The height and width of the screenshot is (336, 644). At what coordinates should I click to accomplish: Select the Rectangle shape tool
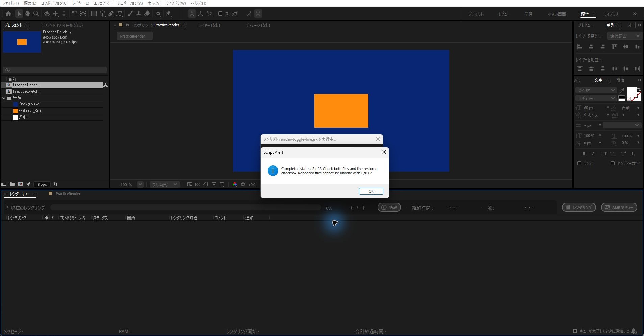point(94,14)
